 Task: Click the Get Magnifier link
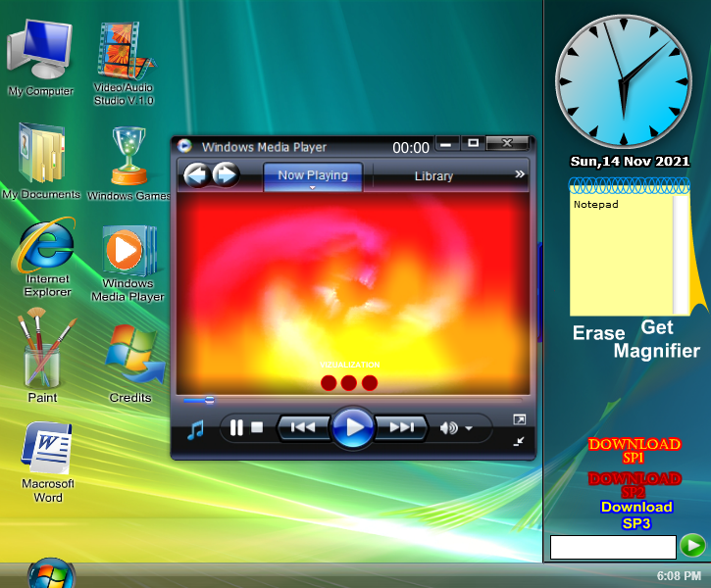coord(657,339)
